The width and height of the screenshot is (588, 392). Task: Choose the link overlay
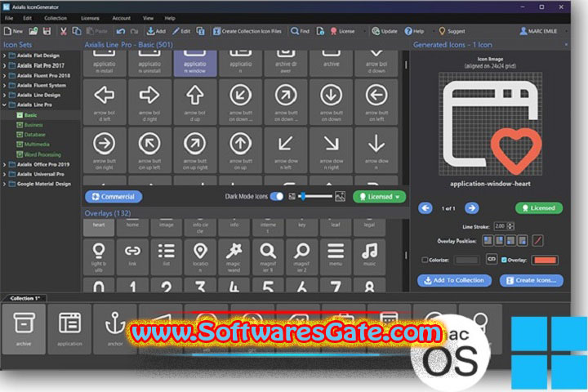132,256
